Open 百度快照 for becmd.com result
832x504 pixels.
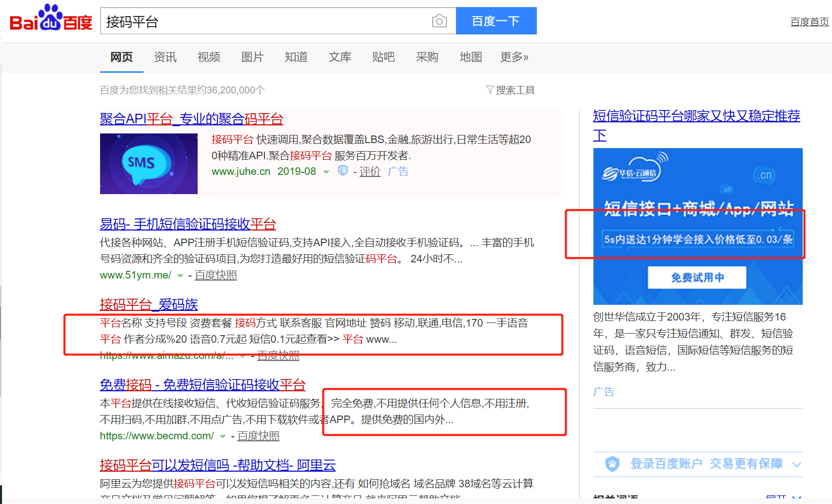coord(258,436)
